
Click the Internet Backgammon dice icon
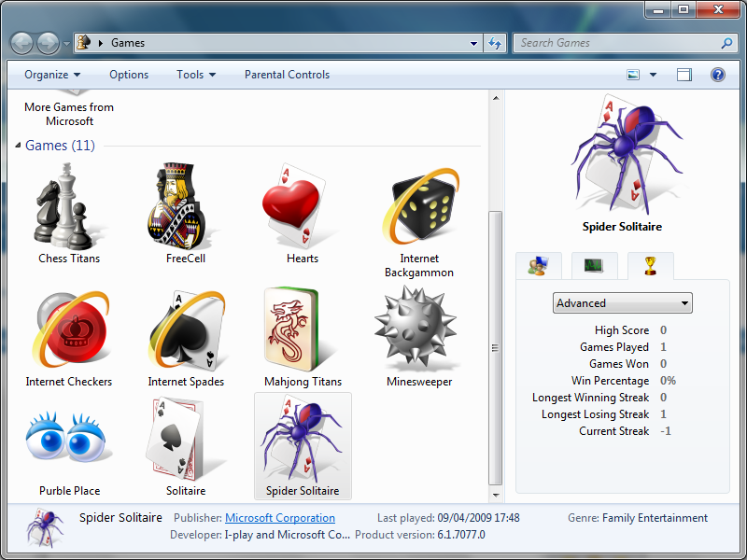tap(421, 205)
